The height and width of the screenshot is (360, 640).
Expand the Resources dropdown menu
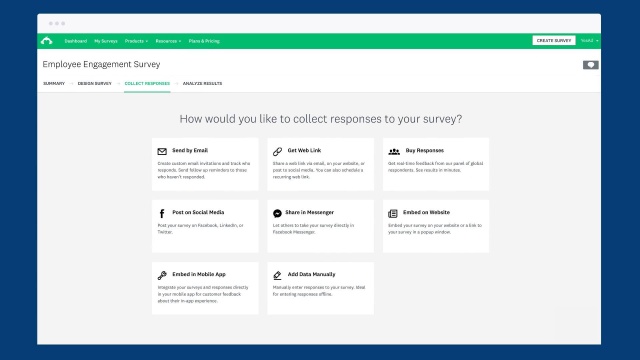pos(168,41)
